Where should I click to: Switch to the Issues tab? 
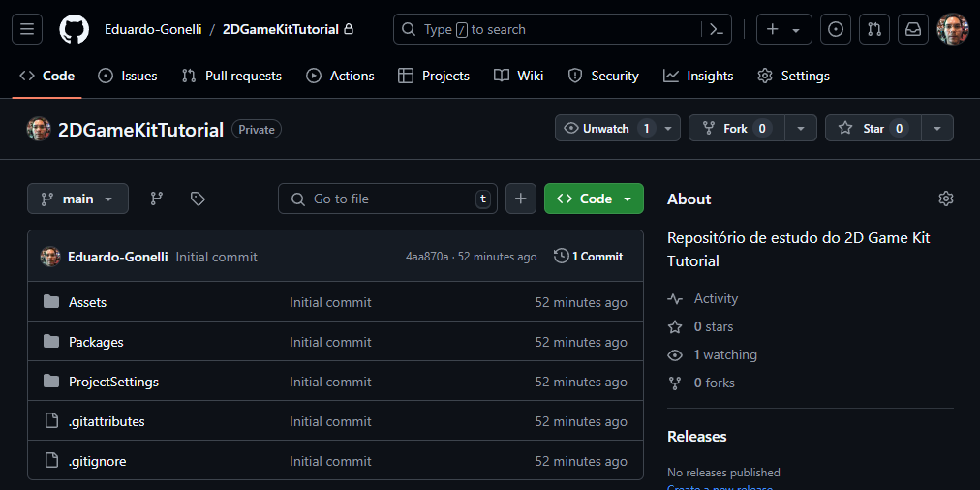tap(128, 77)
